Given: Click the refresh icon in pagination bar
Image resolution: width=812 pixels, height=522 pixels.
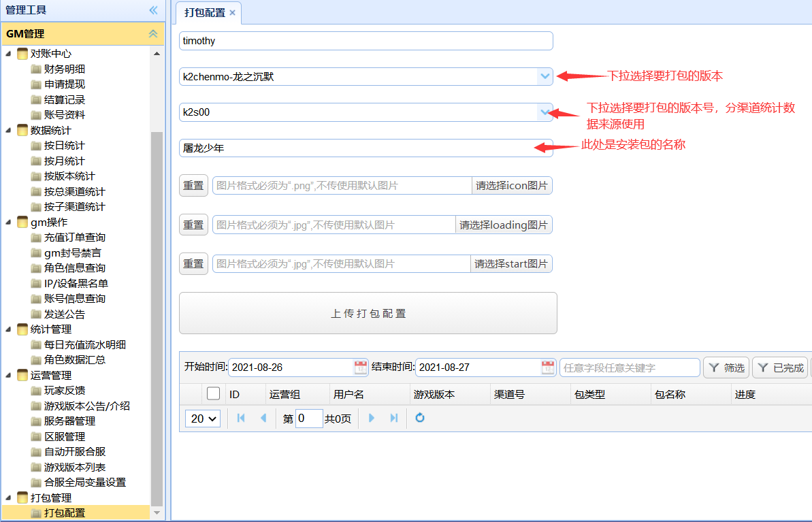Looking at the screenshot, I should 420,418.
